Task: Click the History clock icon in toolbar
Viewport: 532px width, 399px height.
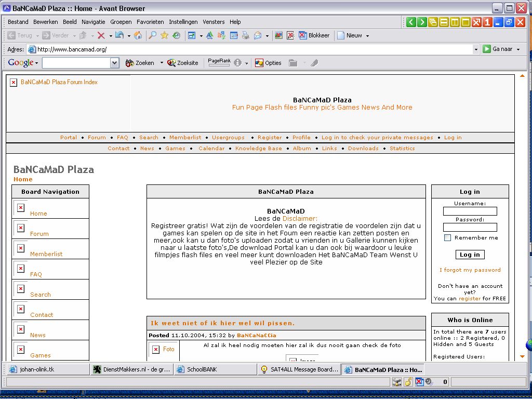Action: pyautogui.click(x=177, y=35)
